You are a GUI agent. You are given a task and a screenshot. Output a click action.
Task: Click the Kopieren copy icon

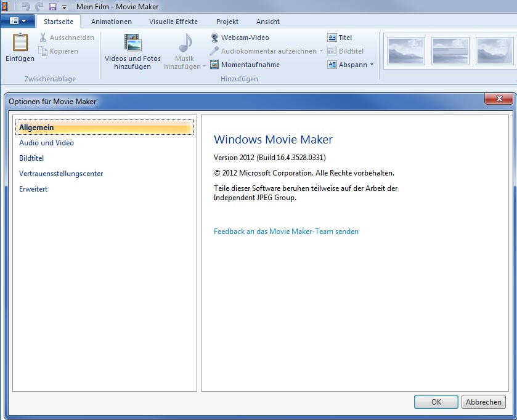[x=43, y=51]
